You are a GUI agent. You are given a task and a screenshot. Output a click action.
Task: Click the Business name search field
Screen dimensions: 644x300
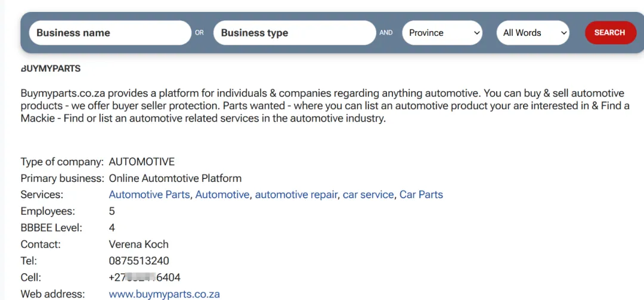coord(110,33)
